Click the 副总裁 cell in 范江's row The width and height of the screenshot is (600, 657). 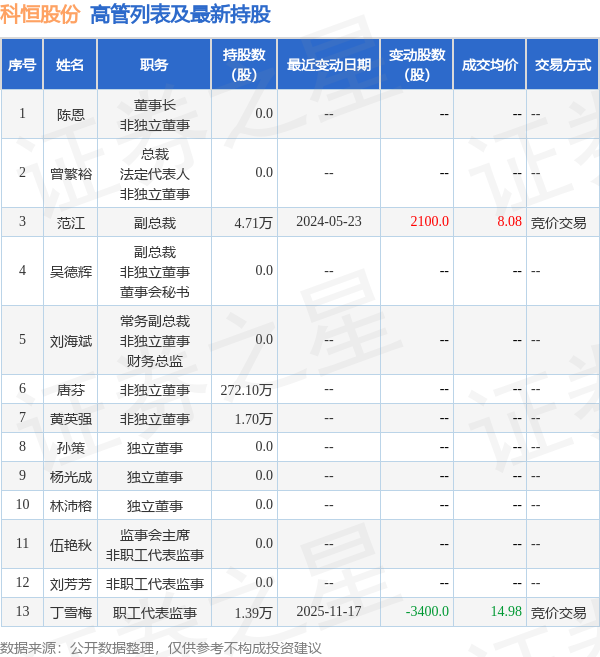(x=155, y=222)
